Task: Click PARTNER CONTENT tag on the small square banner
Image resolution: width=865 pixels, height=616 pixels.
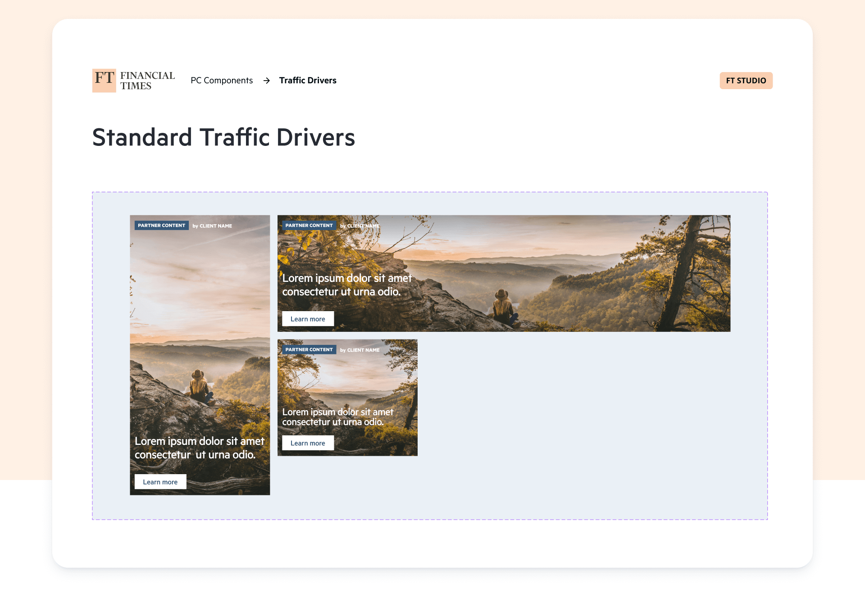Action: 309,349
